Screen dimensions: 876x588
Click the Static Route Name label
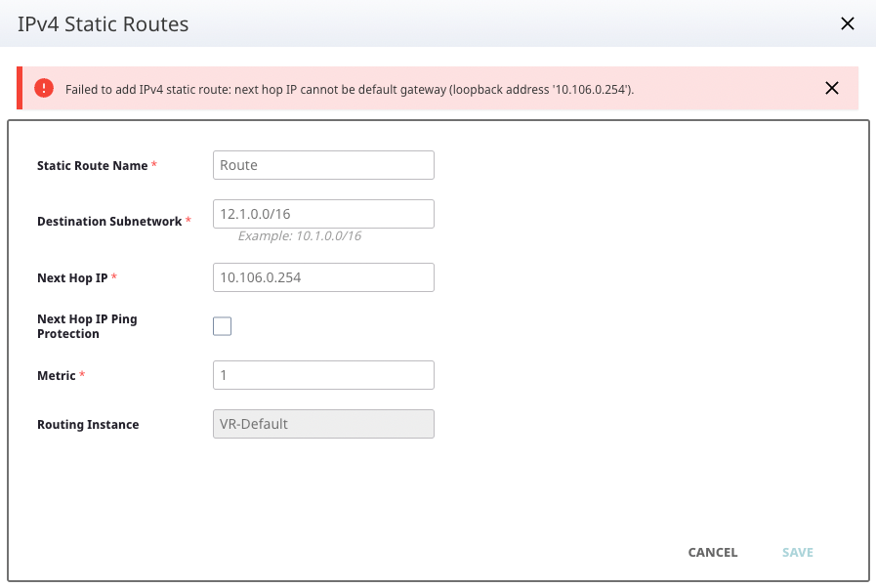pyautogui.click(x=92, y=166)
